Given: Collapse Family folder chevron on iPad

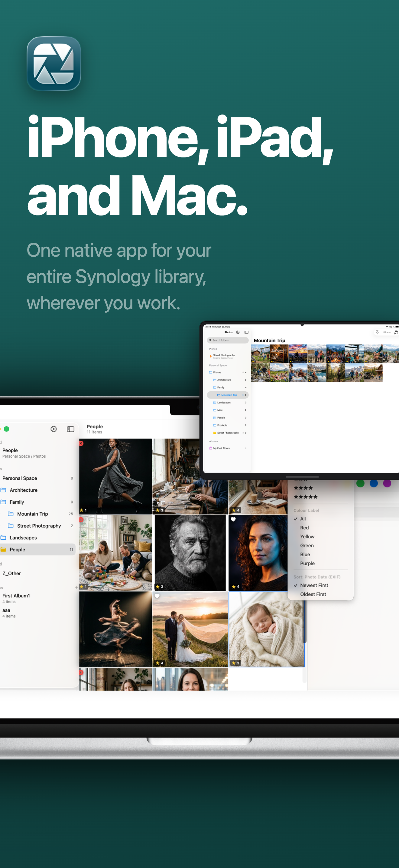Looking at the screenshot, I should [x=245, y=387].
